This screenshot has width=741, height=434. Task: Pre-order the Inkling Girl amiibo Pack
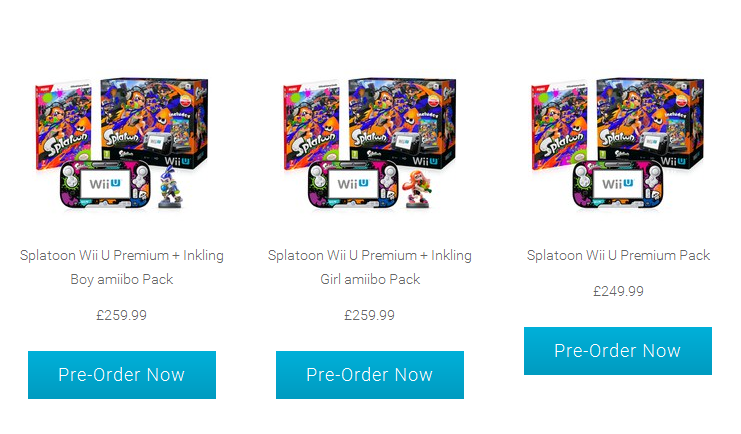point(370,374)
